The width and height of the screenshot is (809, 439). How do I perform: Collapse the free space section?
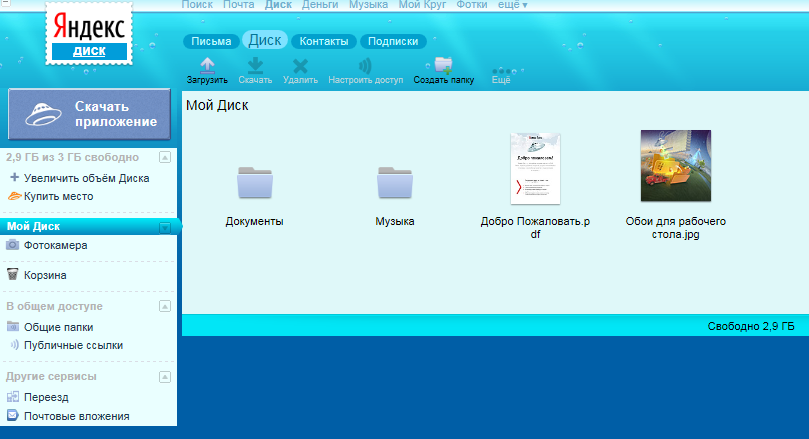point(165,157)
